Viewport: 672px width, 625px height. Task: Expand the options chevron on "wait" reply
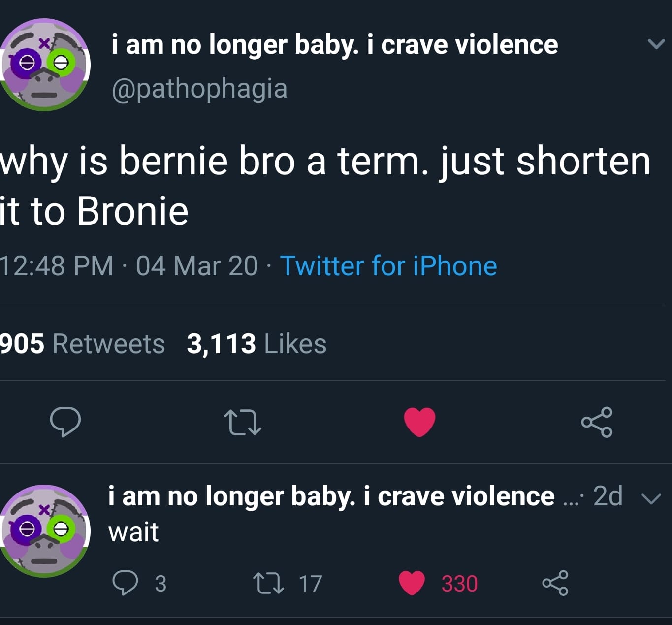pos(651,499)
